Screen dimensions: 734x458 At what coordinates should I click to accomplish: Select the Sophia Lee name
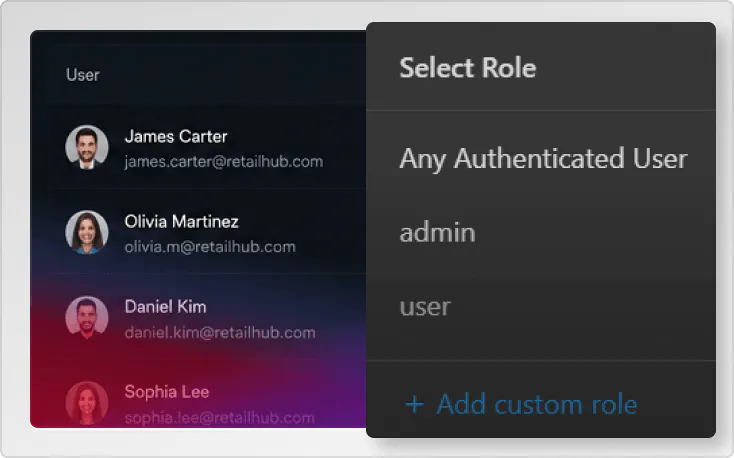coord(167,392)
